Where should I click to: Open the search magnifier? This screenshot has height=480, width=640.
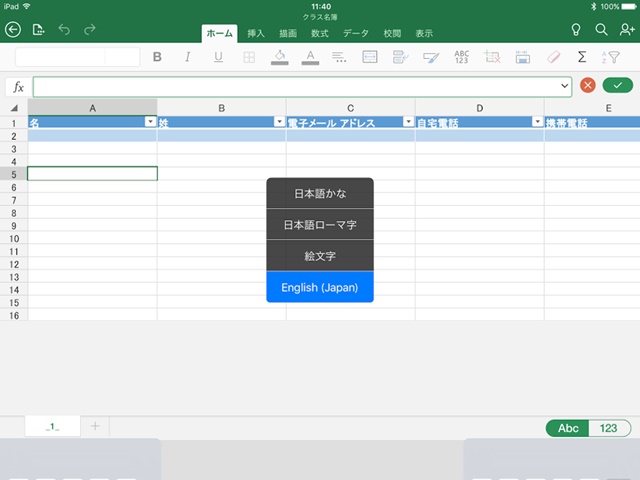point(601,29)
